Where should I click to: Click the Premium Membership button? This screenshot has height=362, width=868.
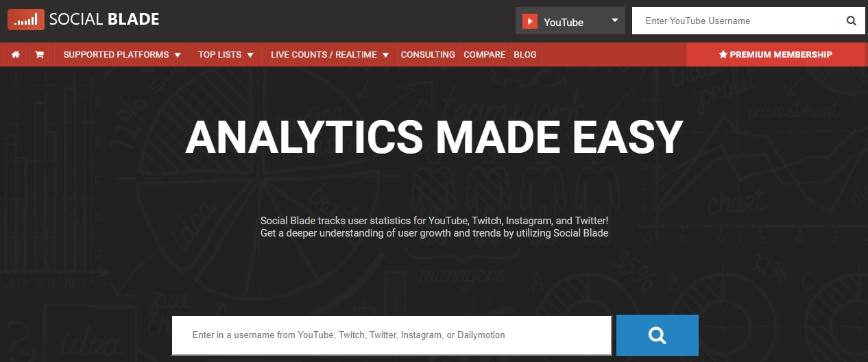tap(775, 55)
